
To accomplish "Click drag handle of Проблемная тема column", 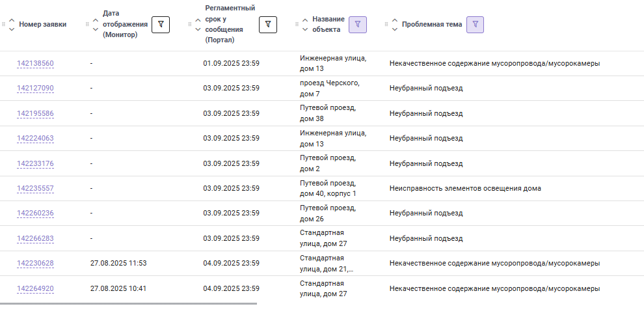I will 386,25.
